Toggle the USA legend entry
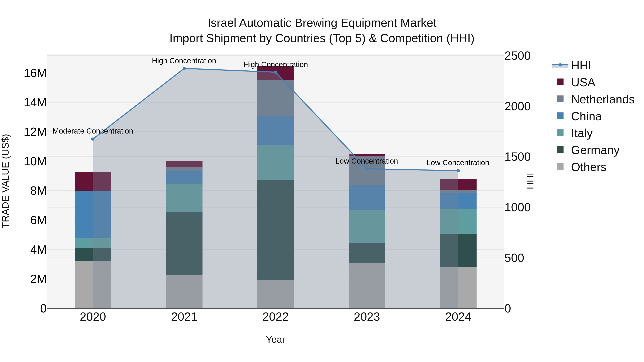This screenshot has height=362, width=644. (x=576, y=82)
